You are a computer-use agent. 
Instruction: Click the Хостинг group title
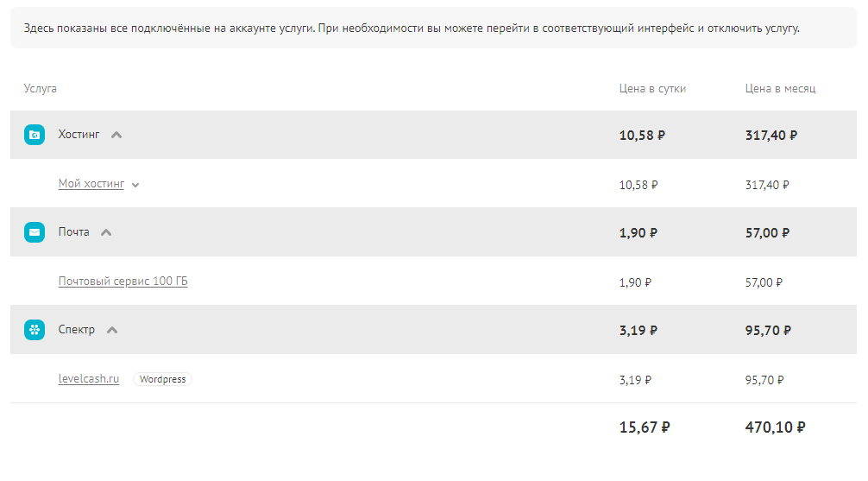click(79, 135)
